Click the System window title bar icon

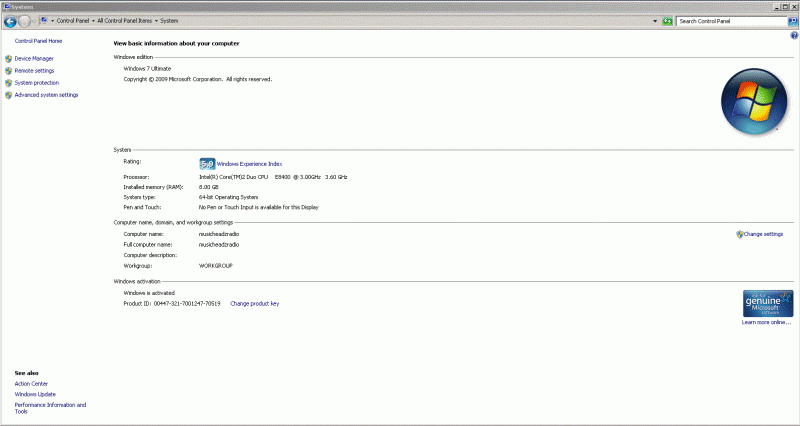pyautogui.click(x=7, y=7)
